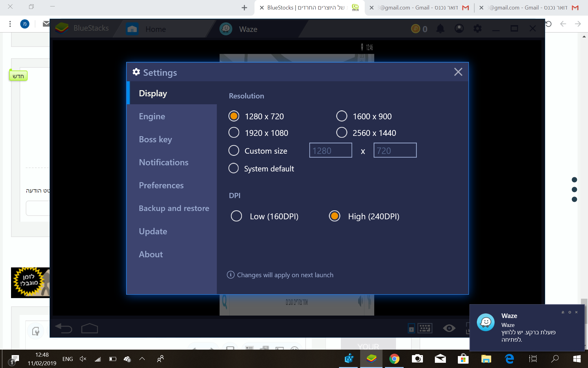Open Task View on the taskbar

533,359
